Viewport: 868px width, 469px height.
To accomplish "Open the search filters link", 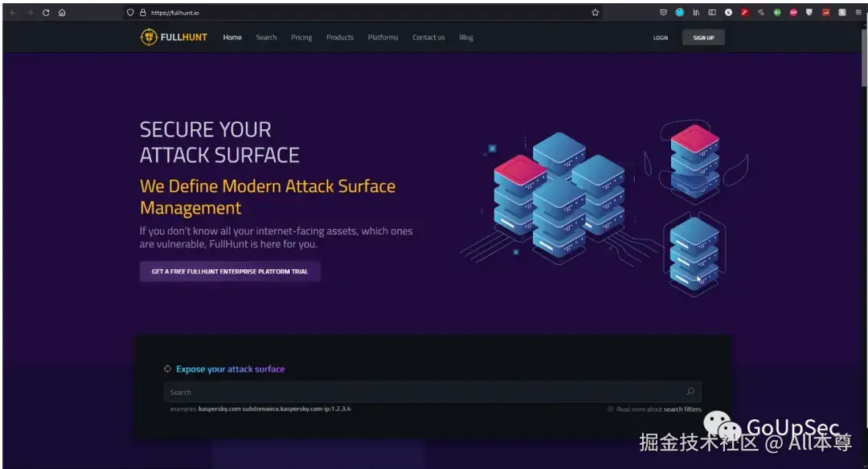I will coord(682,410).
